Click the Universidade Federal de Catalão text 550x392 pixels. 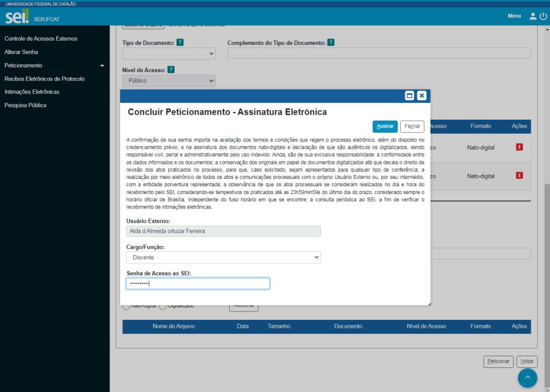[x=41, y=4]
